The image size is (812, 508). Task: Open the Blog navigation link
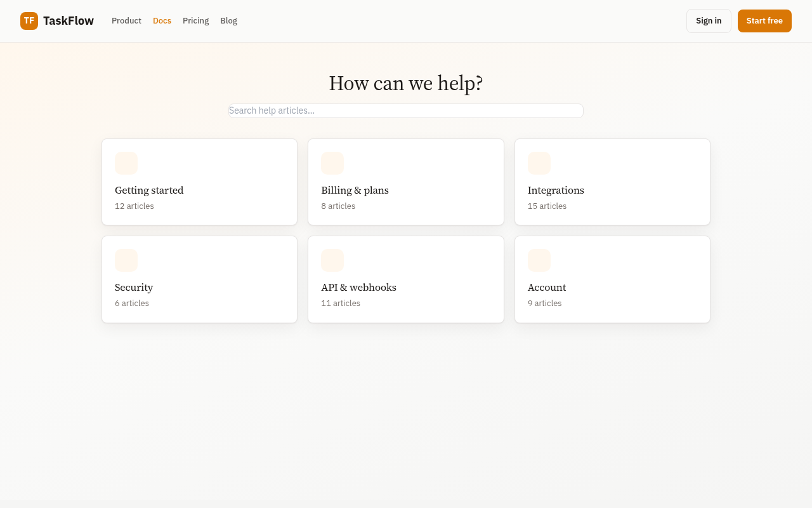pos(228,21)
